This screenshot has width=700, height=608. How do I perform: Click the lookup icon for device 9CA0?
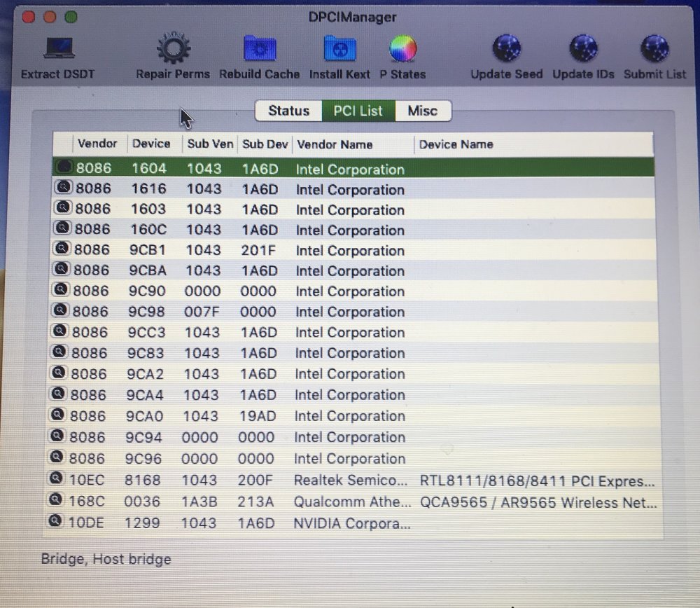click(57, 415)
